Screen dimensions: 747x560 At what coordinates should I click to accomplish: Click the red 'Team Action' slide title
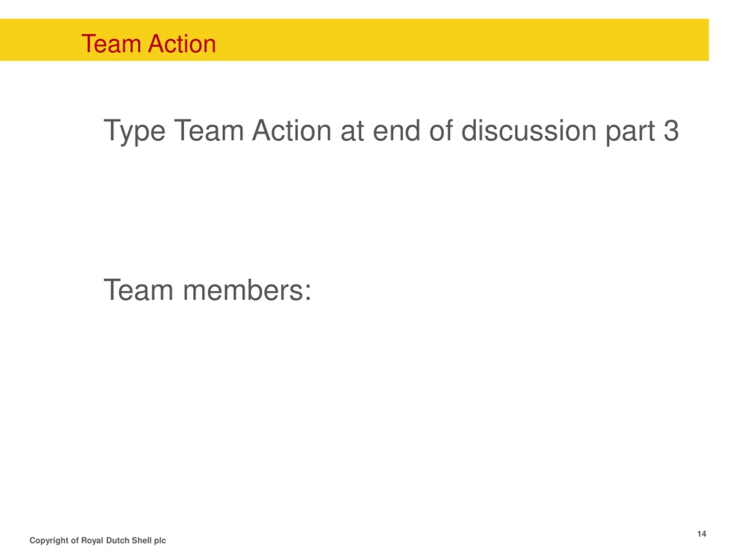[149, 44]
